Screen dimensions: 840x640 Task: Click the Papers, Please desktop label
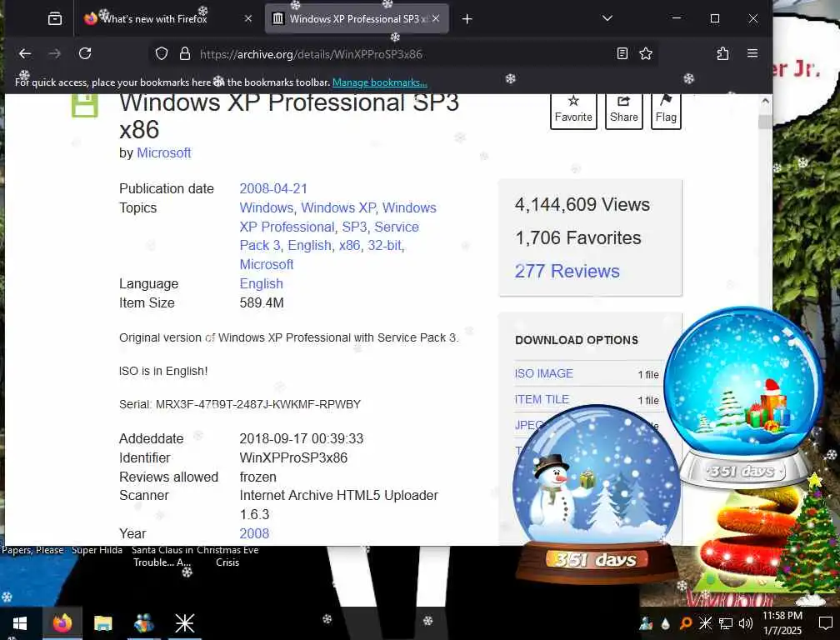[32, 550]
